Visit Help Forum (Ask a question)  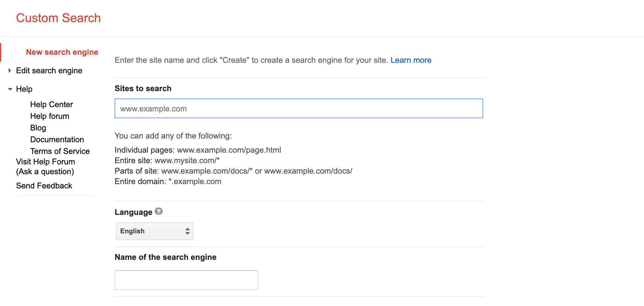46,167
